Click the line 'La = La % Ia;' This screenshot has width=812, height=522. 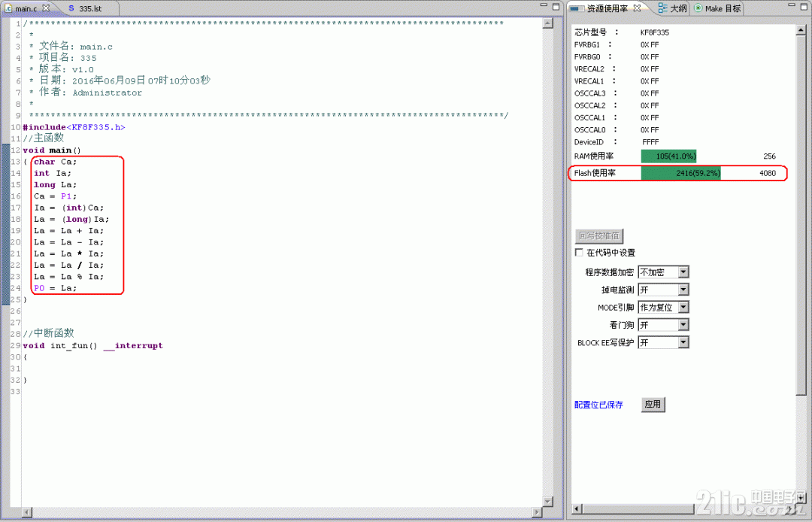coord(69,277)
